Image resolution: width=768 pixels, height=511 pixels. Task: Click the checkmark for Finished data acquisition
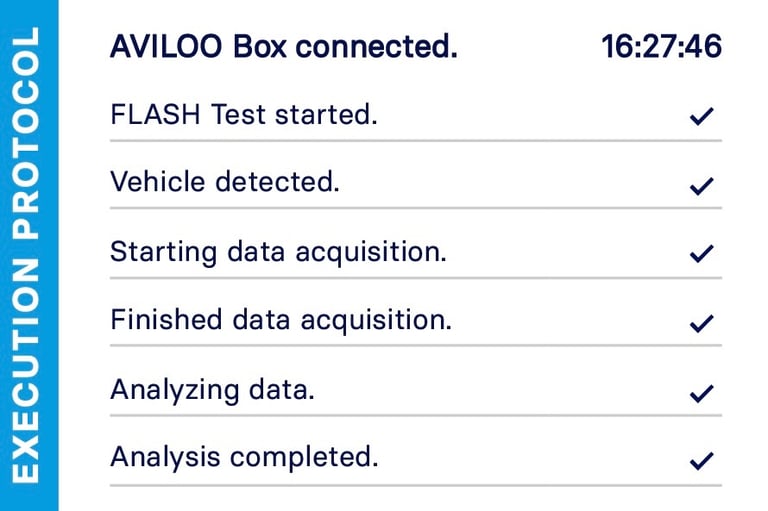[701, 323]
